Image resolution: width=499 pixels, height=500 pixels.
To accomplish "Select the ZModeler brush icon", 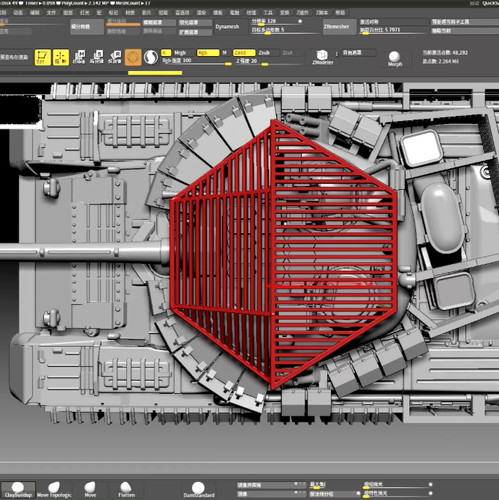I will click(x=322, y=57).
